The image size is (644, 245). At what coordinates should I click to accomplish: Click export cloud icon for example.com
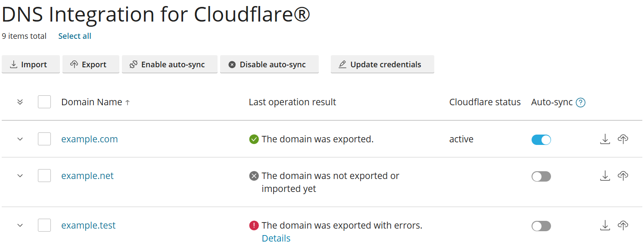pyautogui.click(x=622, y=139)
